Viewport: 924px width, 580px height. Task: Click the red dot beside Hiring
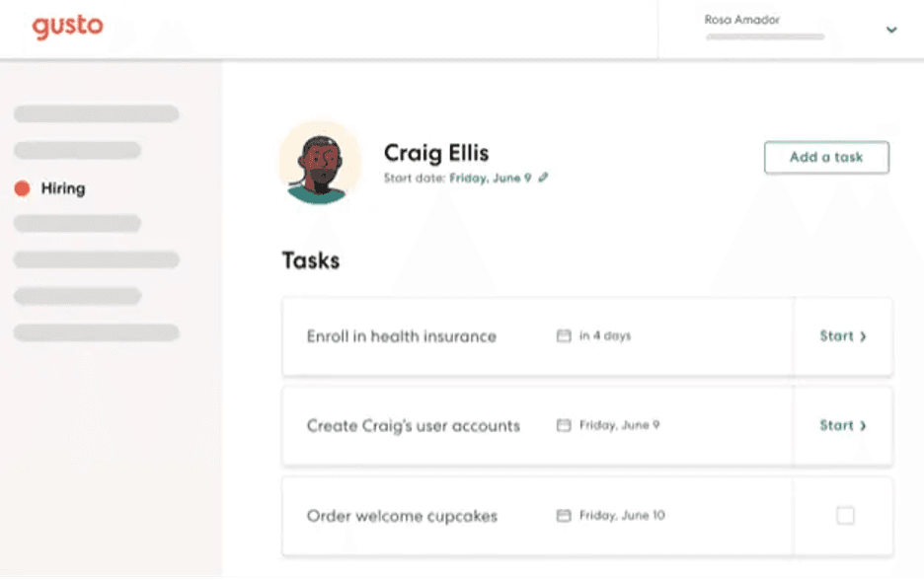pyautogui.click(x=22, y=188)
